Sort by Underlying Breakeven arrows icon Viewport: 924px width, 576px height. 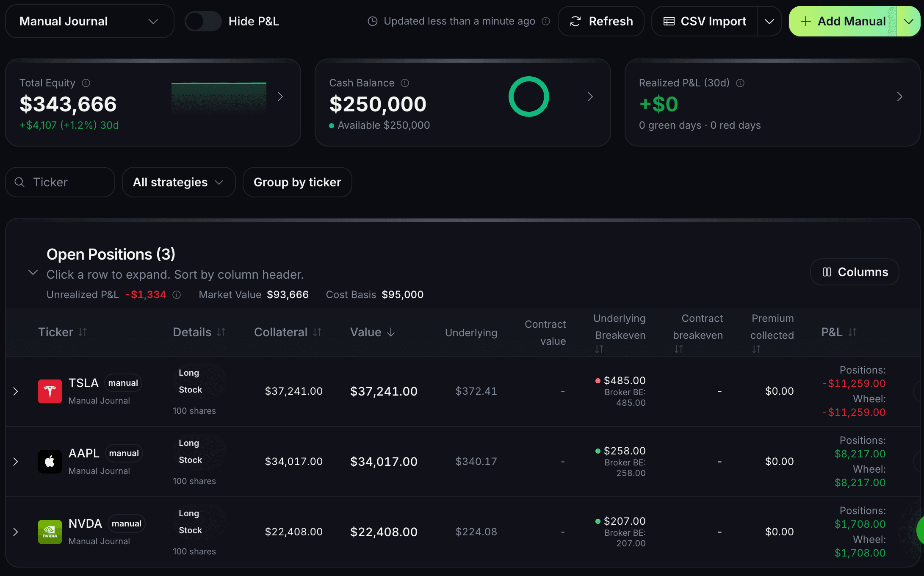pyautogui.click(x=599, y=349)
